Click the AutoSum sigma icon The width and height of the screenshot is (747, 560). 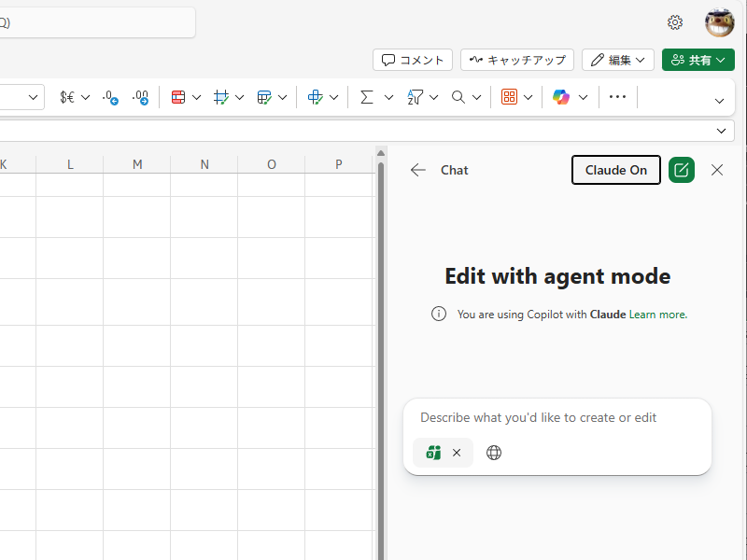coord(366,97)
